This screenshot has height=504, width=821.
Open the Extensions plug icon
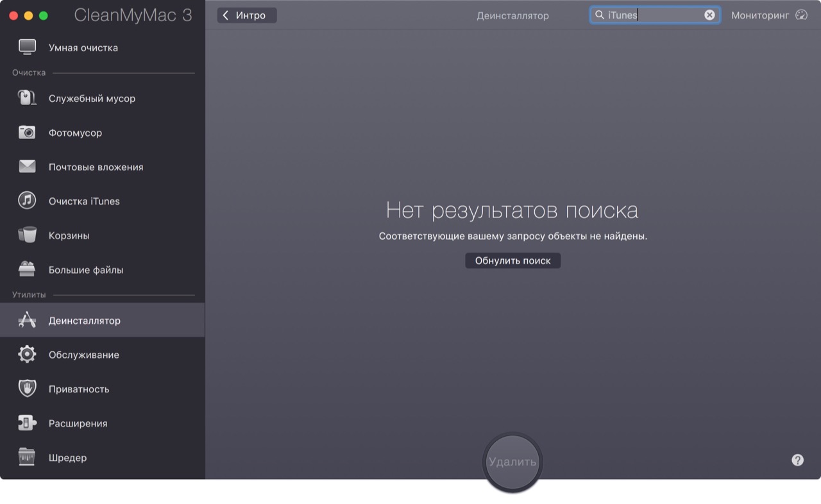[x=27, y=423]
